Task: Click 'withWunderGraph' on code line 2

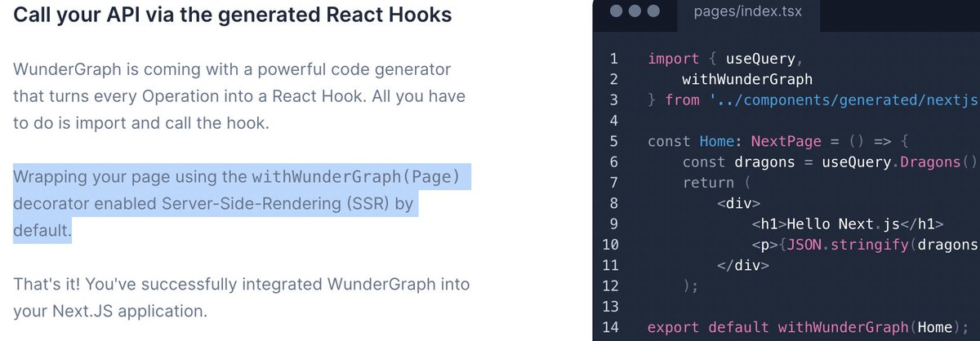Action: point(747,80)
